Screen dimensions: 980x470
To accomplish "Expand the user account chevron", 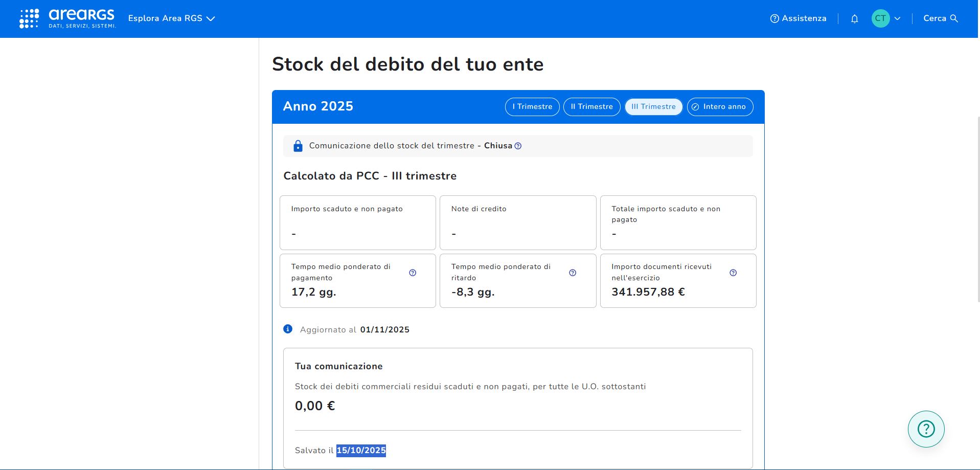I will click(x=897, y=19).
